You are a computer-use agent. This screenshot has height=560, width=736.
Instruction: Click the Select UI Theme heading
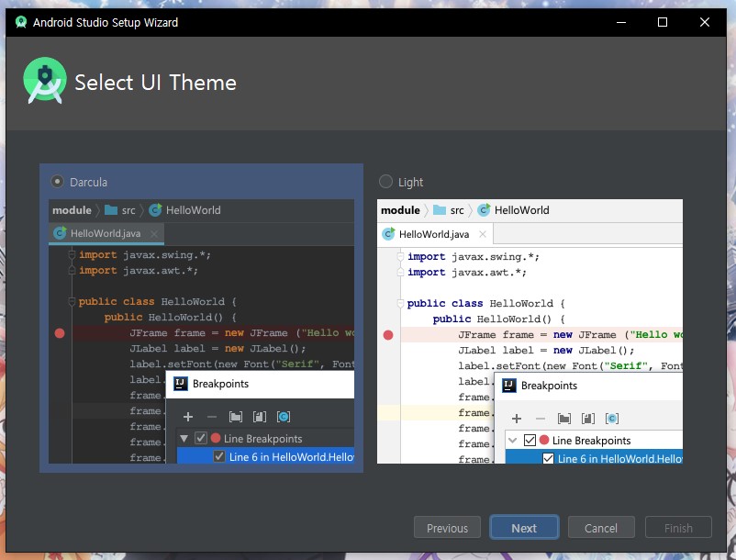pos(155,83)
